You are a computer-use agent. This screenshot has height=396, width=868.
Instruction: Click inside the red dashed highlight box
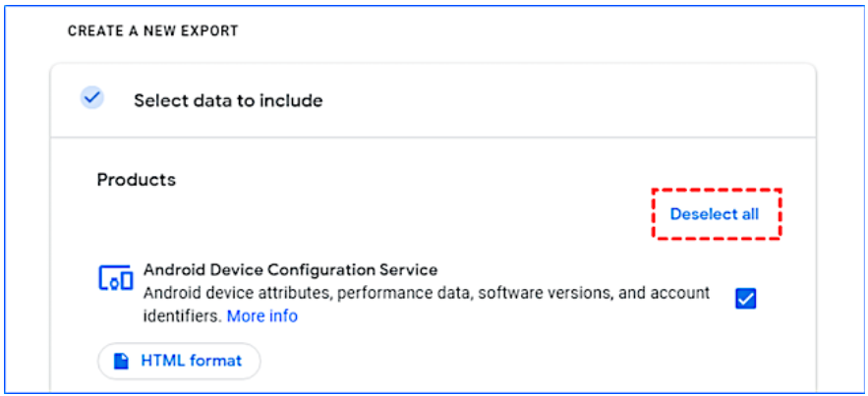coord(717,214)
